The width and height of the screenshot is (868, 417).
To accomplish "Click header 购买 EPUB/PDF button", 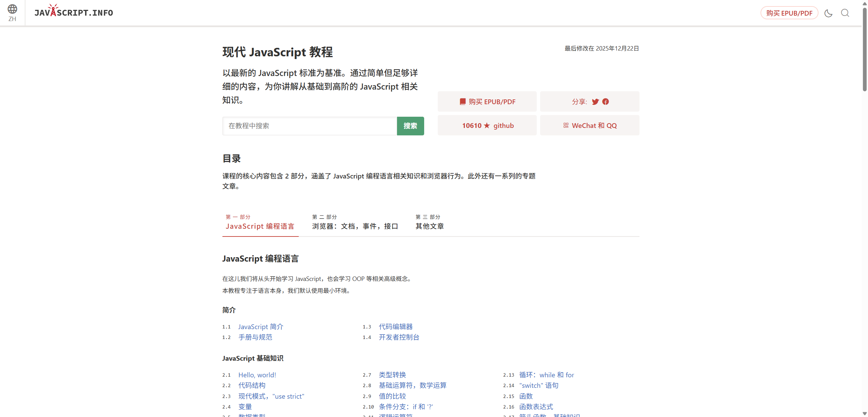I will pos(789,13).
